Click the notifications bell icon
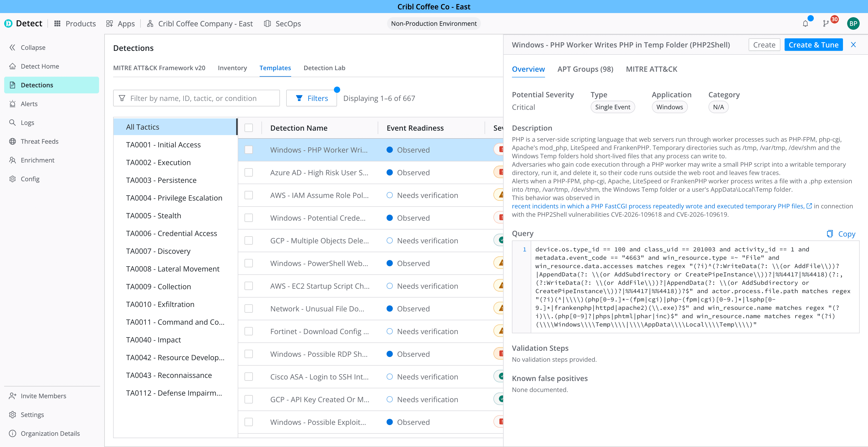The height and width of the screenshot is (447, 868). (805, 23)
